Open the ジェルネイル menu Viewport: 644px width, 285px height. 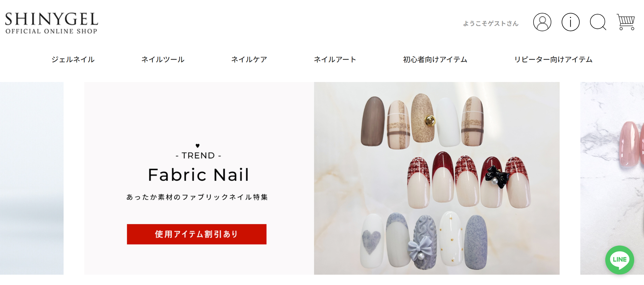[x=73, y=60]
